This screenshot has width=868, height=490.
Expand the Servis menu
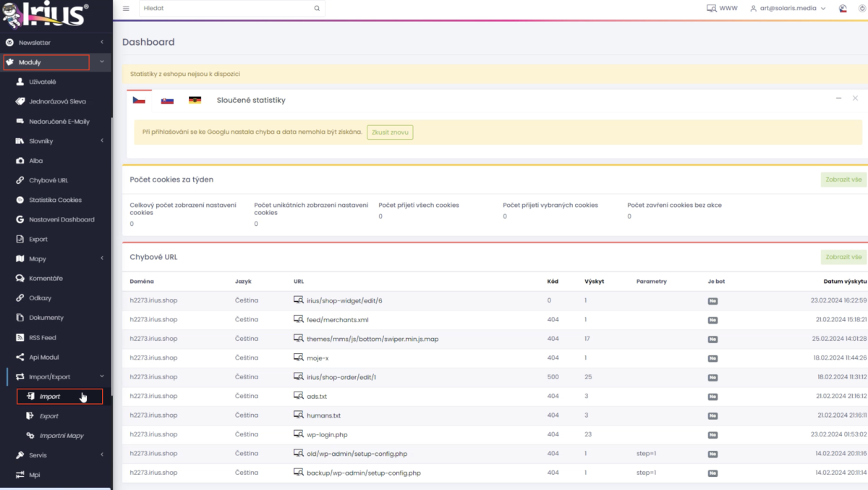pyautogui.click(x=102, y=455)
